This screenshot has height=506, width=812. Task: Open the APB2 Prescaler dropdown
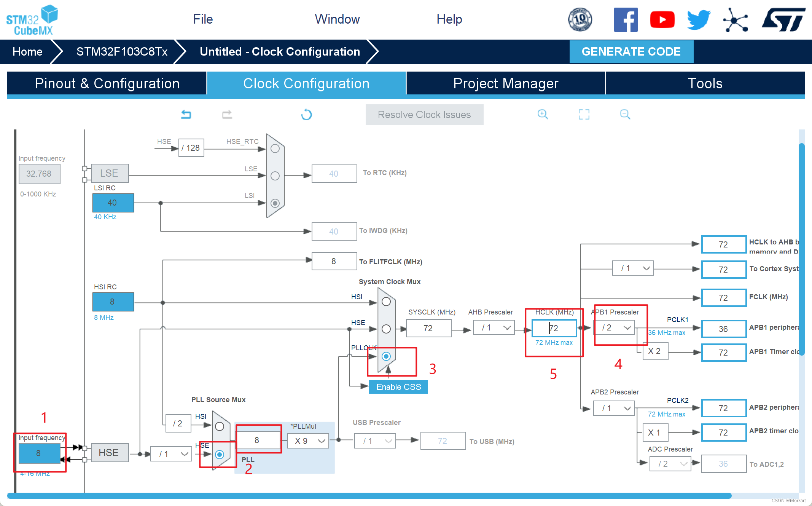[x=615, y=409]
